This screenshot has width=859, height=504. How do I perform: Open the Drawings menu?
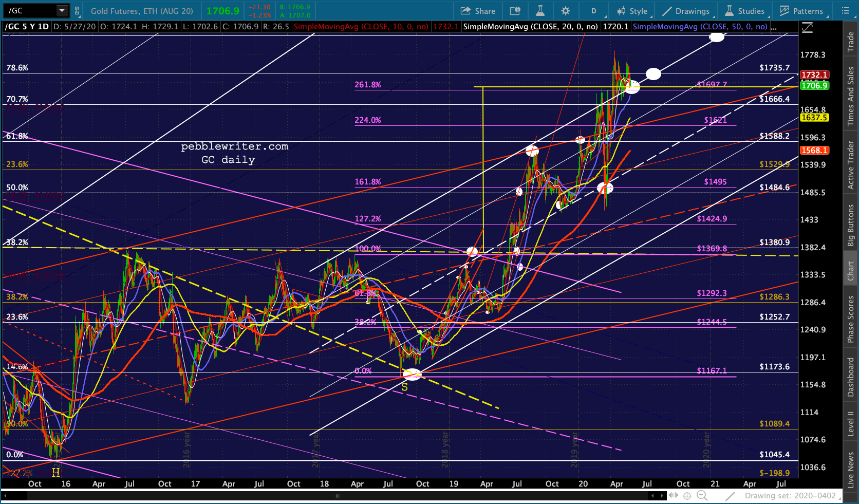(686, 11)
